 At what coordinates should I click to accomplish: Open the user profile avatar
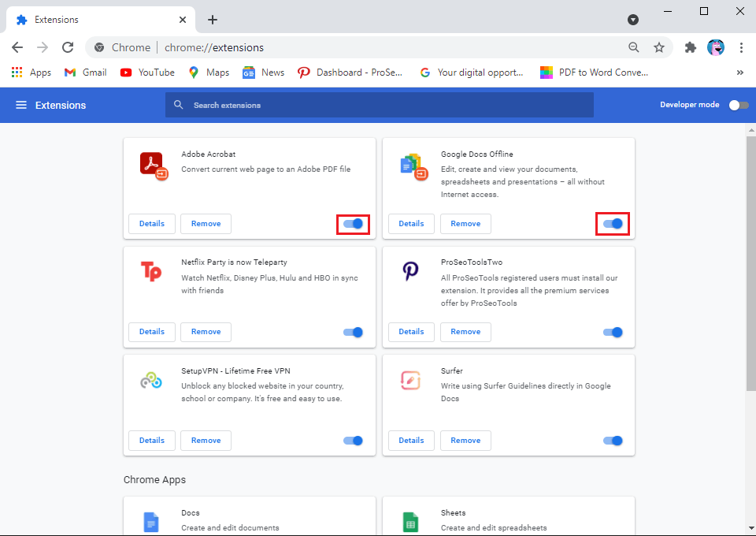coord(716,47)
